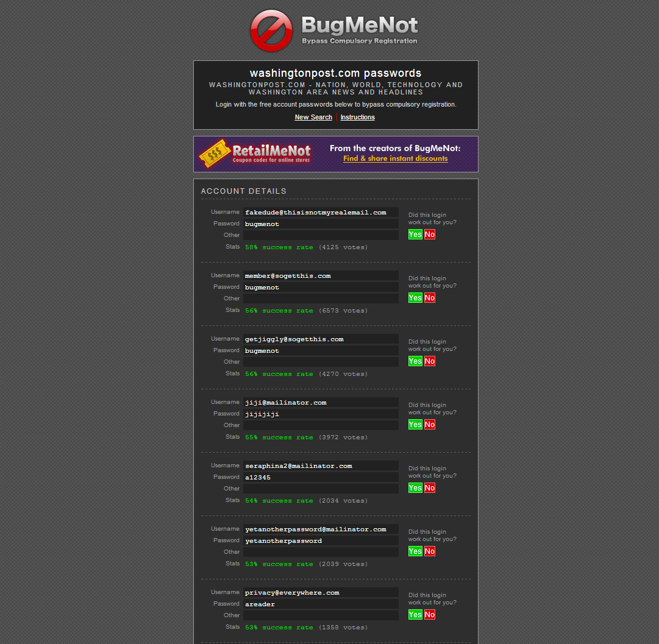Click password bugmenot under getjiggly@sogetthis.com
Viewport: 659px width, 644px height.
tap(321, 351)
